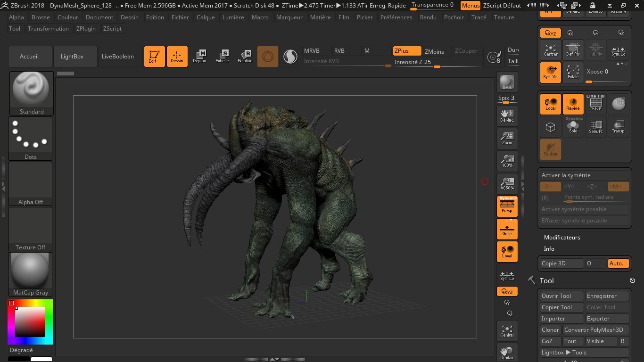The image size is (644, 362).
Task: Enable the Solo display mode icon
Action: click(573, 126)
